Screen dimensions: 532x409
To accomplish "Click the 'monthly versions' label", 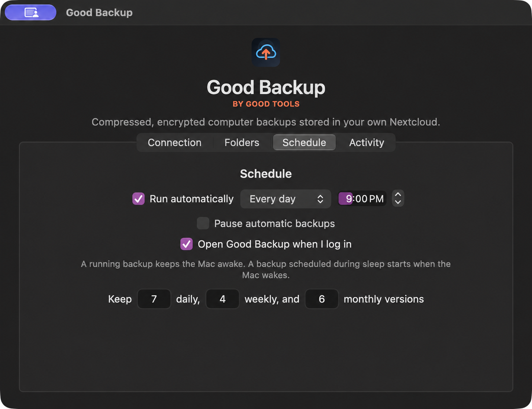I will (x=384, y=299).
